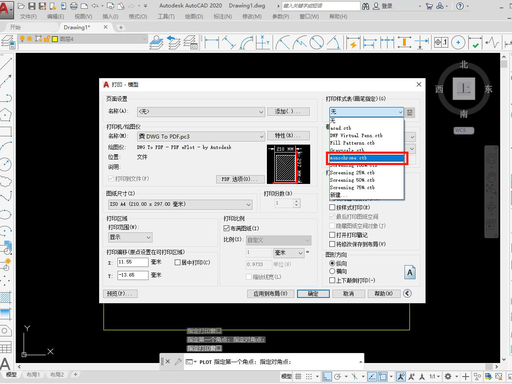Image resolution: width=512 pixels, height=384 pixels.
Task: Open the 标注(N) dimension menu
Action: [x=223, y=16]
